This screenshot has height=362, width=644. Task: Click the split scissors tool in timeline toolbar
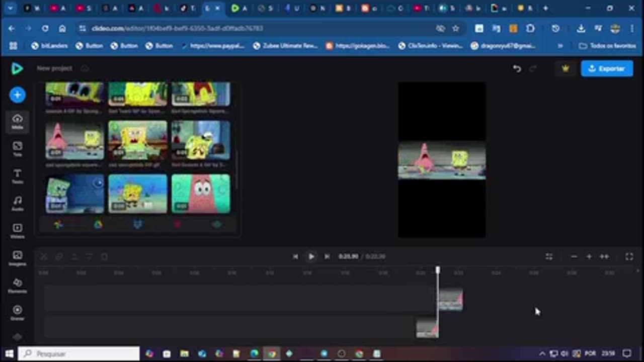[x=44, y=257]
